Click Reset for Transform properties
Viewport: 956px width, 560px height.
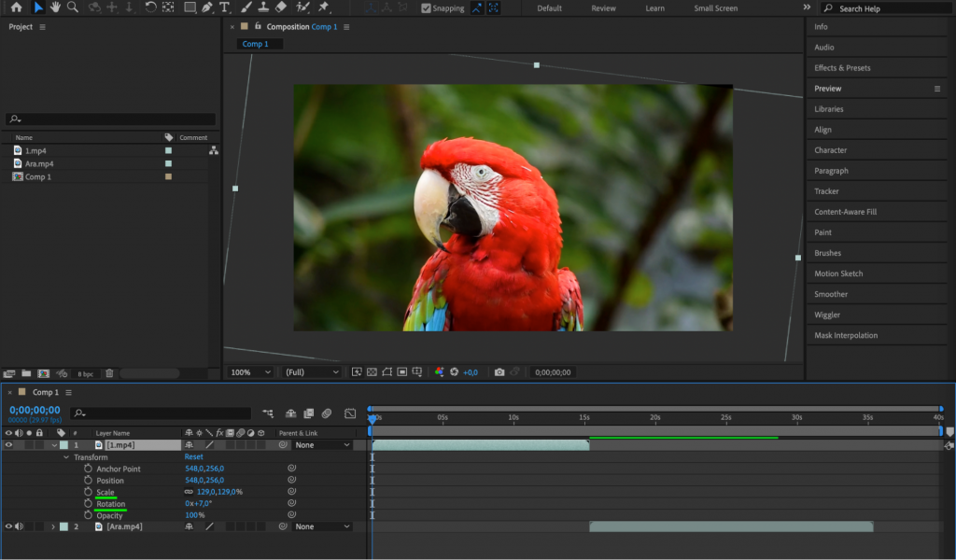pos(193,457)
